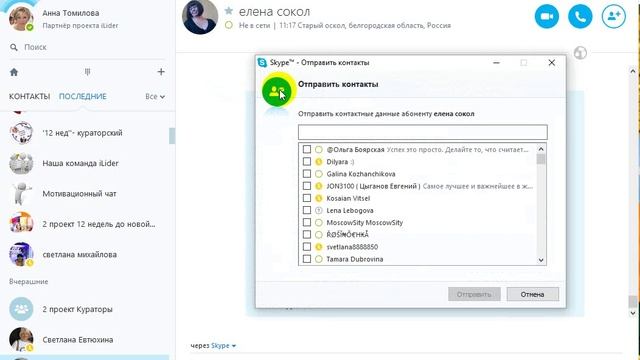
Task: Click the green Send contacts icon
Action: click(x=277, y=91)
